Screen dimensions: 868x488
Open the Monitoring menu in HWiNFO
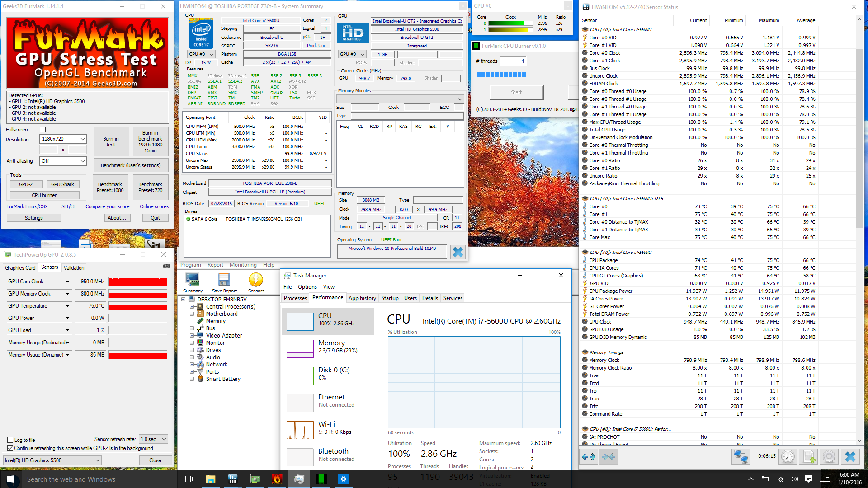tap(243, 265)
